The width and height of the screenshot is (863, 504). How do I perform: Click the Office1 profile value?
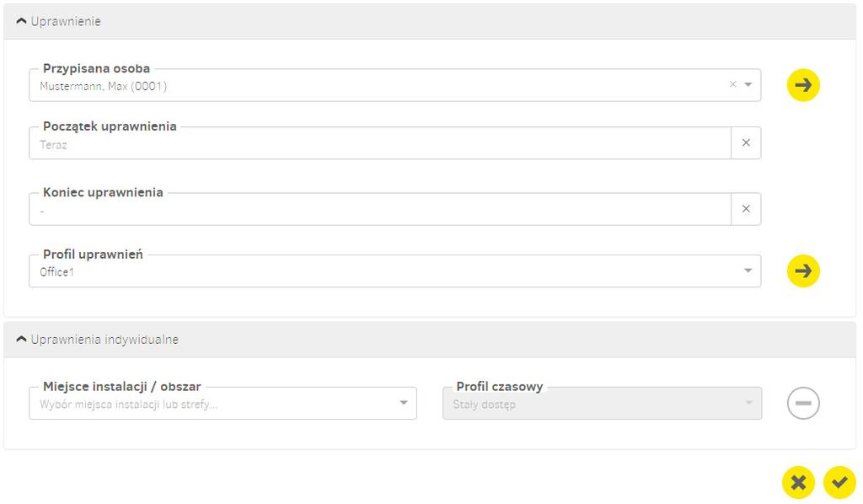[x=56, y=272]
